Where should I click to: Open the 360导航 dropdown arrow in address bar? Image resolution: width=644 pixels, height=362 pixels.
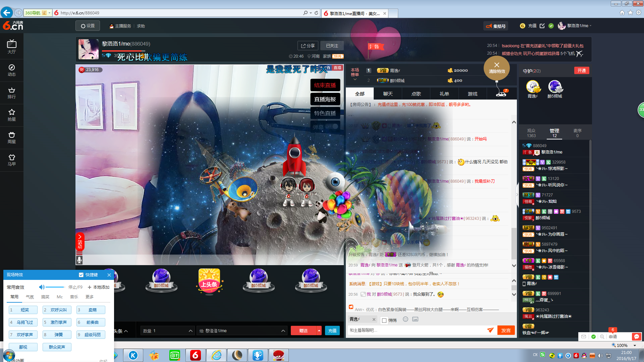49,13
